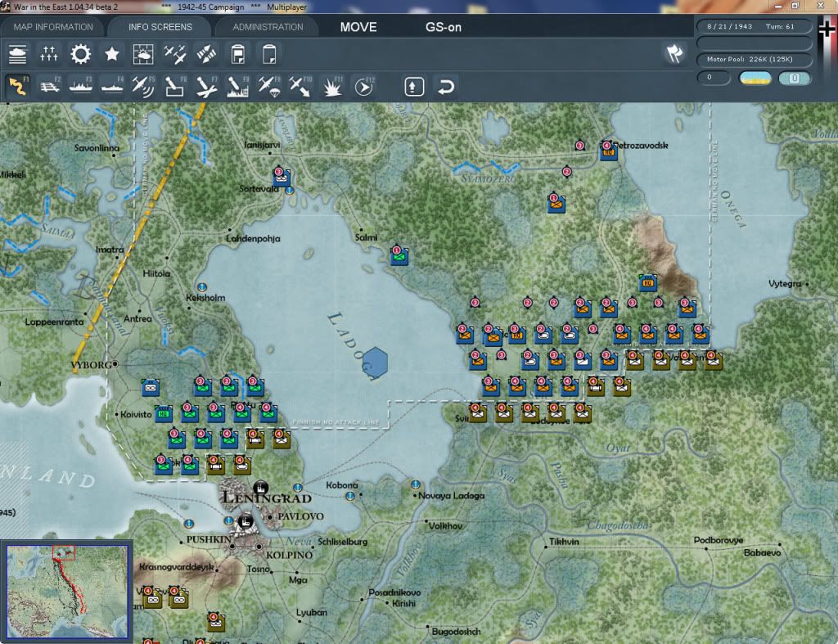The width and height of the screenshot is (838, 644).
Task: Click the Volkhov town label
Action: (x=446, y=526)
